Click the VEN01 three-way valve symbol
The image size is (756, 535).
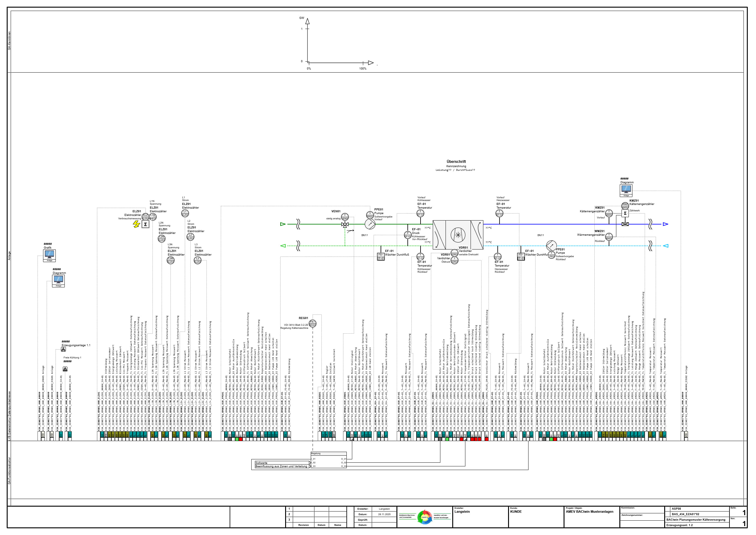[x=345, y=225]
